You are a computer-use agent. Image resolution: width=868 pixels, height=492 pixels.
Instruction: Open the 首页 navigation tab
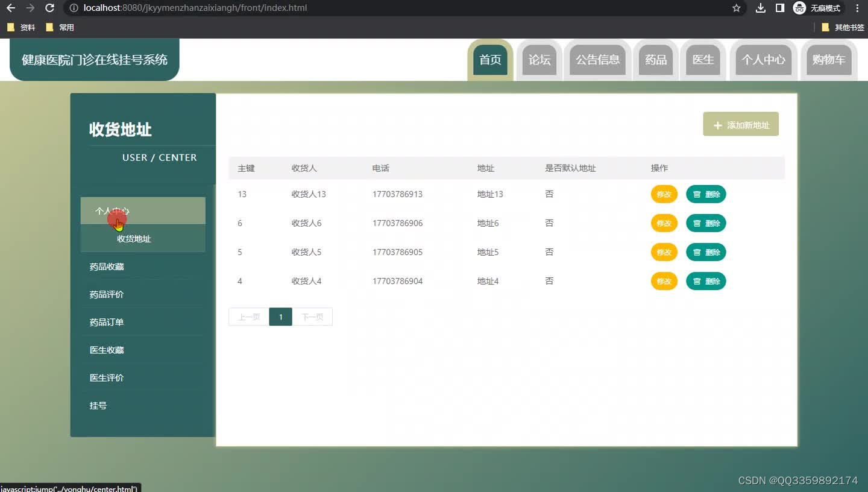click(x=490, y=60)
